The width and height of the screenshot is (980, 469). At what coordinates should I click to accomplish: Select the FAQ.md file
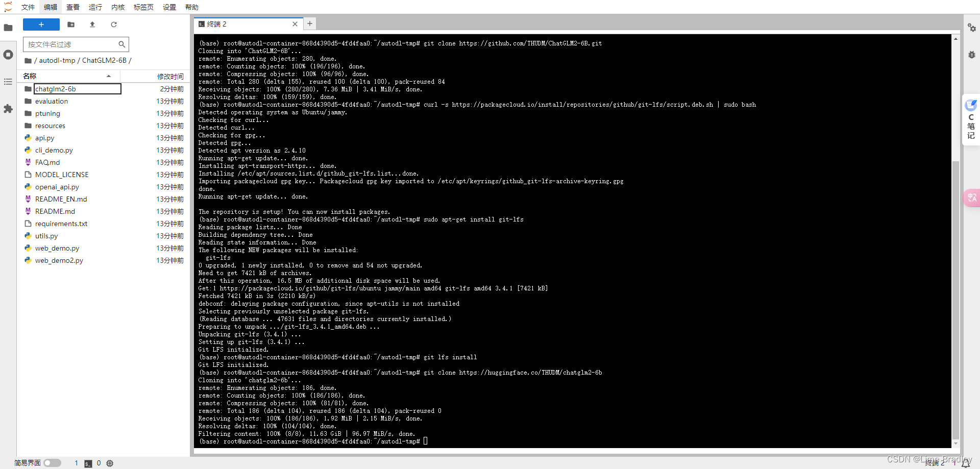pyautogui.click(x=104, y=162)
